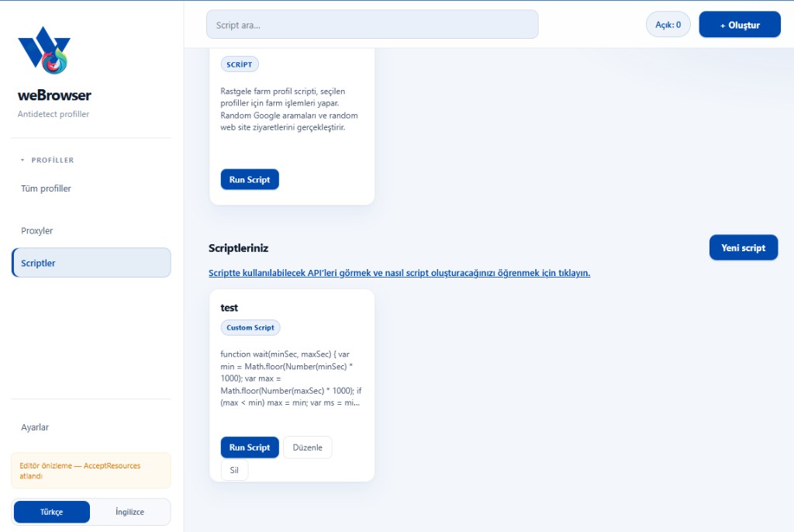Viewport: 794px width, 532px height.
Task: Focus the Script ara search field
Action: [372, 24]
